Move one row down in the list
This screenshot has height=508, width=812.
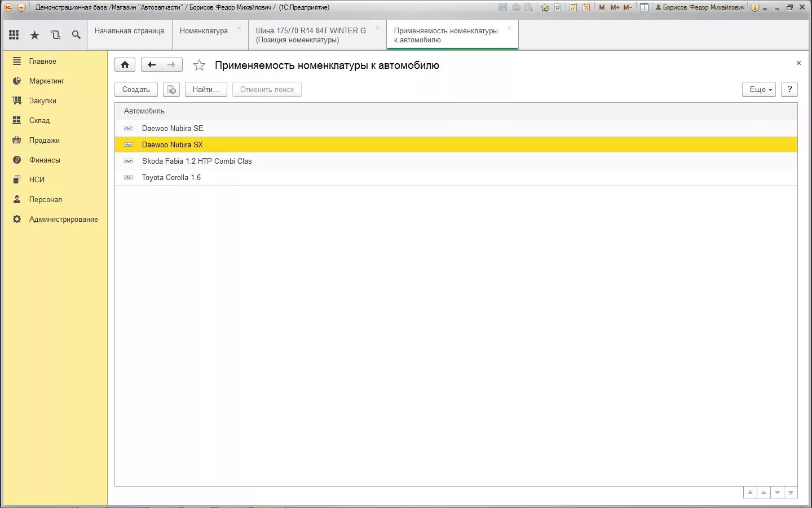tap(777, 493)
